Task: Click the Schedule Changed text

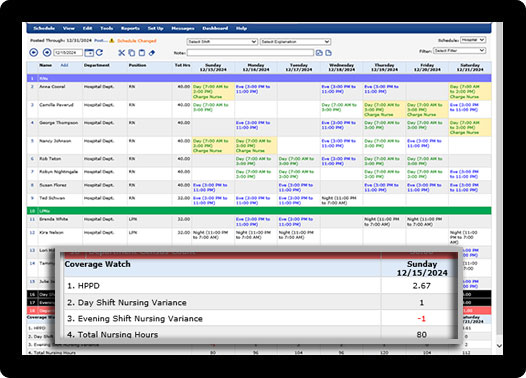Action: coord(137,41)
